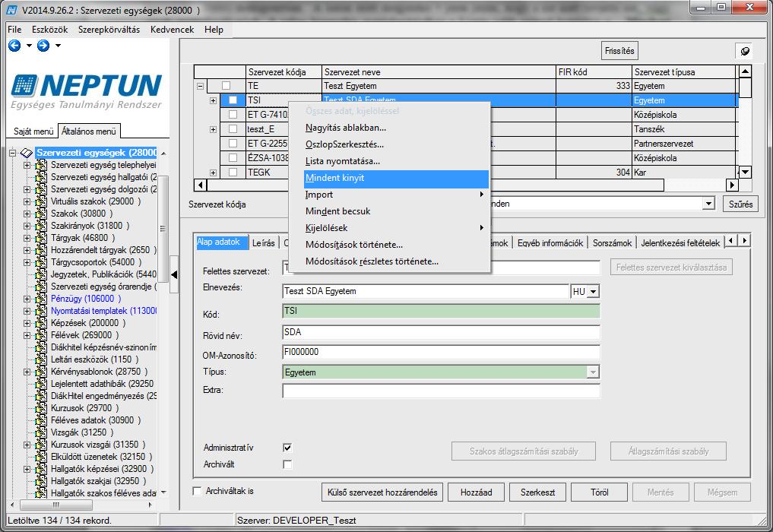The height and width of the screenshot is (532, 773).
Task: Click the Tárgyak (46800) node icon
Action: point(41,238)
